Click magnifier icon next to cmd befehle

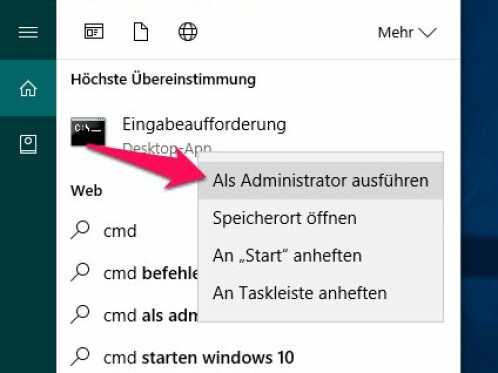pyautogui.click(x=80, y=272)
